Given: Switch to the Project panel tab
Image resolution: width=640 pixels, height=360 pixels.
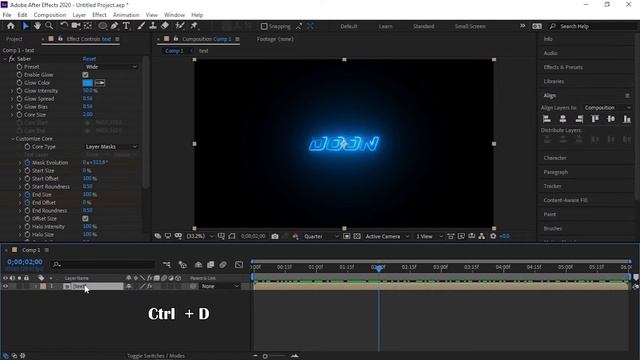Looking at the screenshot, I should [x=14, y=39].
